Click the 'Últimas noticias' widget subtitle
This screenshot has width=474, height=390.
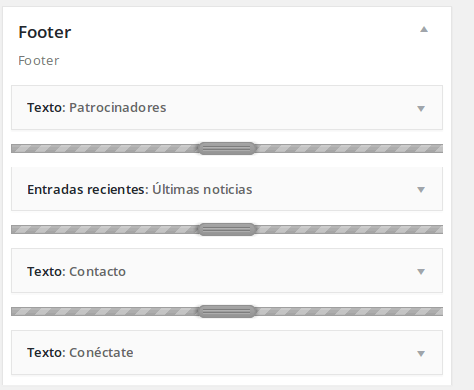pos(202,189)
